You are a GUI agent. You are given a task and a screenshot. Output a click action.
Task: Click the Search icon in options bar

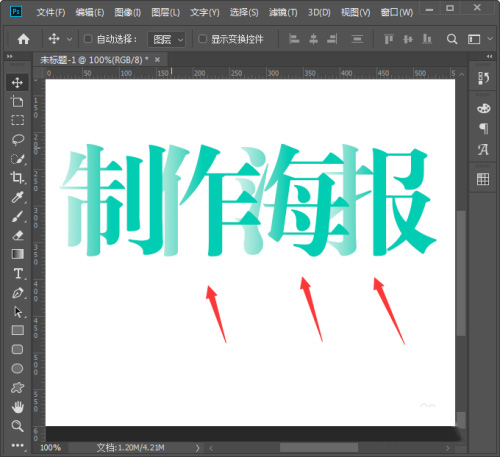click(x=452, y=39)
